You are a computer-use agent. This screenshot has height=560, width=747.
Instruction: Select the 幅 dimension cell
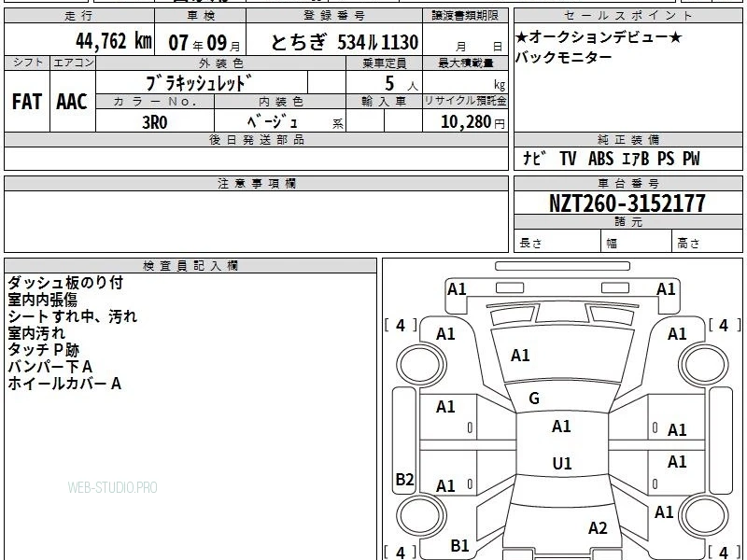pyautogui.click(x=637, y=243)
